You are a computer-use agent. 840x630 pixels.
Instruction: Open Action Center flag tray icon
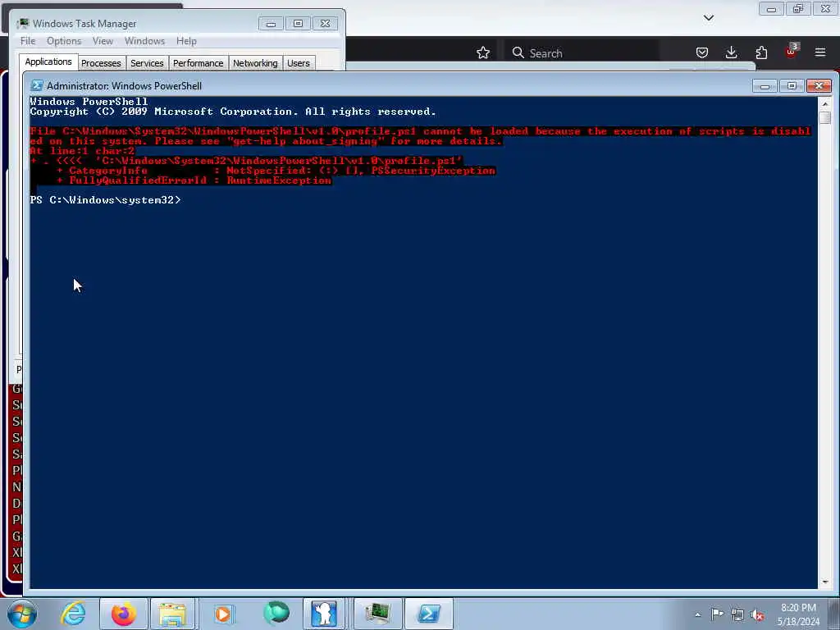[717, 614]
